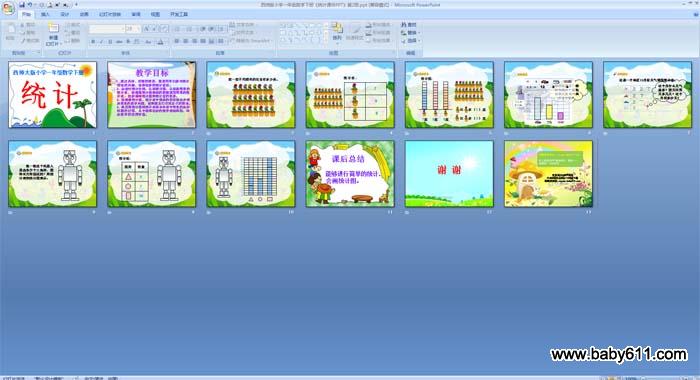Switch to the Developer Tools ribbon tab

click(179, 14)
